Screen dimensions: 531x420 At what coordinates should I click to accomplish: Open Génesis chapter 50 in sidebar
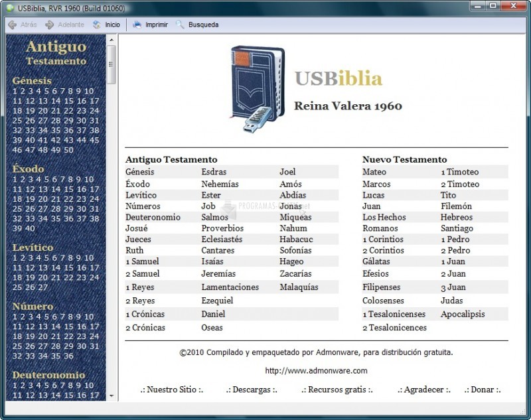[69, 150]
